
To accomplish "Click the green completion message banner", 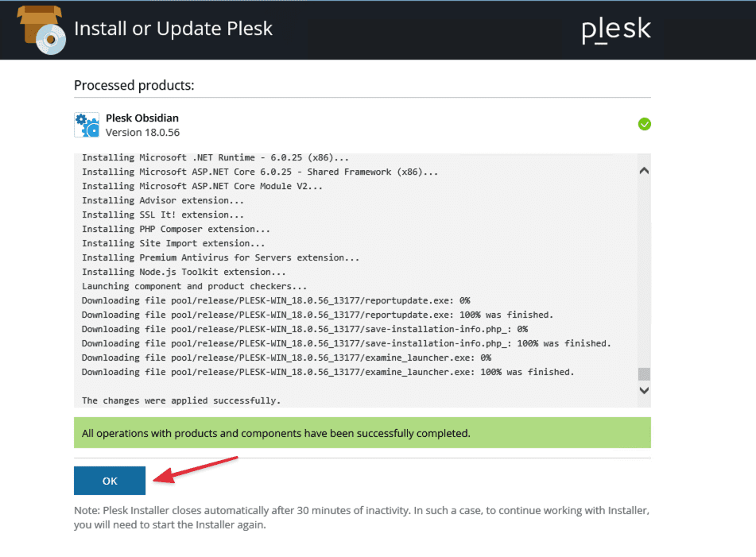I will point(362,433).
